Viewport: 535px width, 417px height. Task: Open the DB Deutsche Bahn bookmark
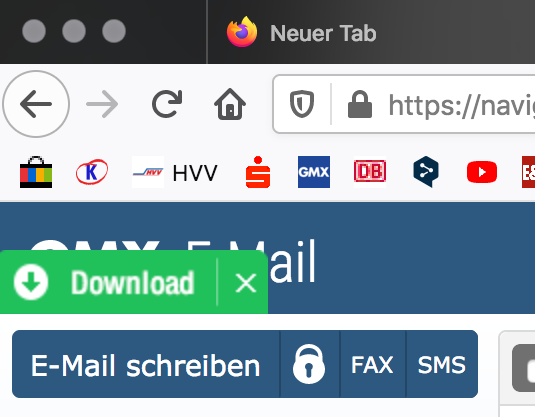(x=370, y=172)
